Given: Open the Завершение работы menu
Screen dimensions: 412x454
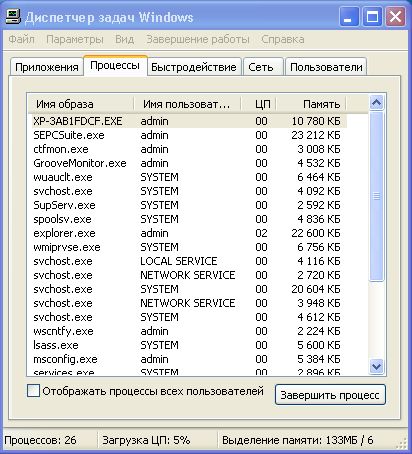Looking at the screenshot, I should pos(198,39).
